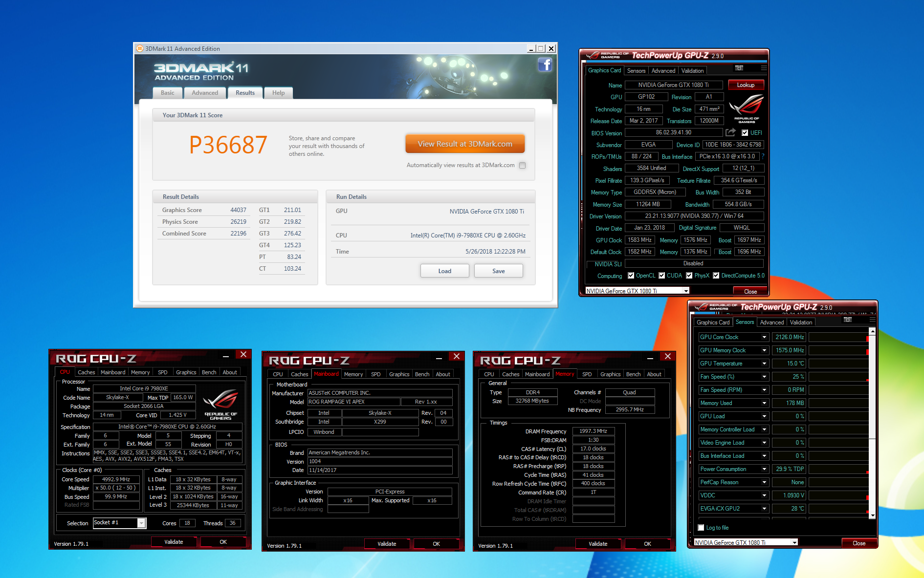The width and height of the screenshot is (924, 578).
Task: Open the Socket #1 selection dropdown in CPU-Z
Action: (x=141, y=523)
